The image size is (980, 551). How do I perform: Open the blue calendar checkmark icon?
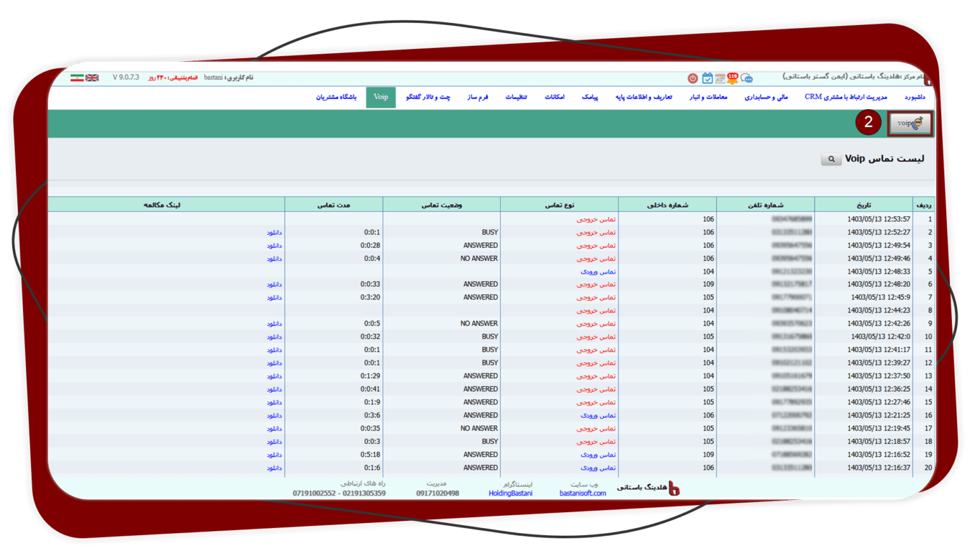pyautogui.click(x=707, y=78)
